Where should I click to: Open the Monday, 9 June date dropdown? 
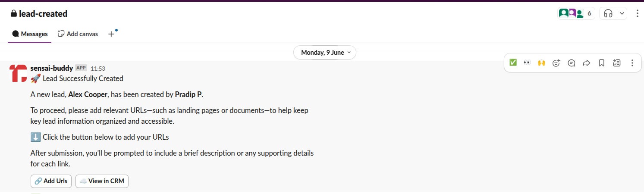point(325,53)
